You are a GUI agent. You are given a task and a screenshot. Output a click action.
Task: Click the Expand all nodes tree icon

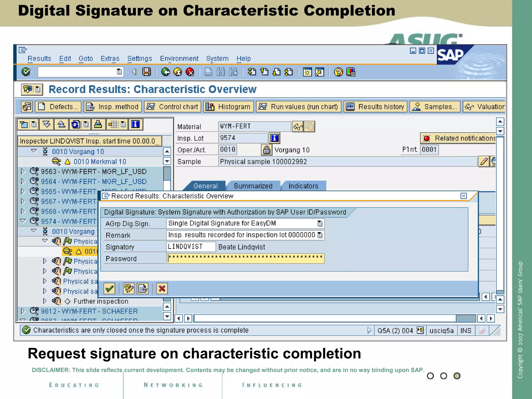[x=46, y=124]
